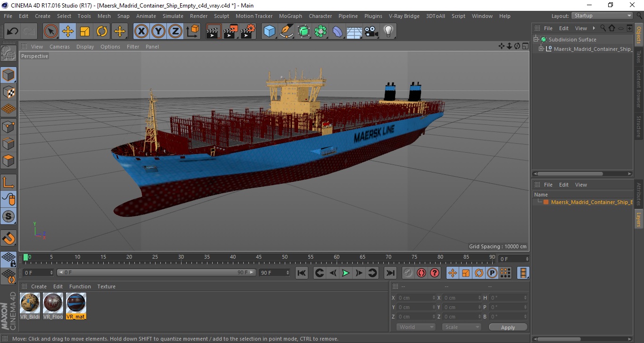
Task: Expand the Maersk_Madrid_Container_Ship object tree
Action: coord(541,49)
